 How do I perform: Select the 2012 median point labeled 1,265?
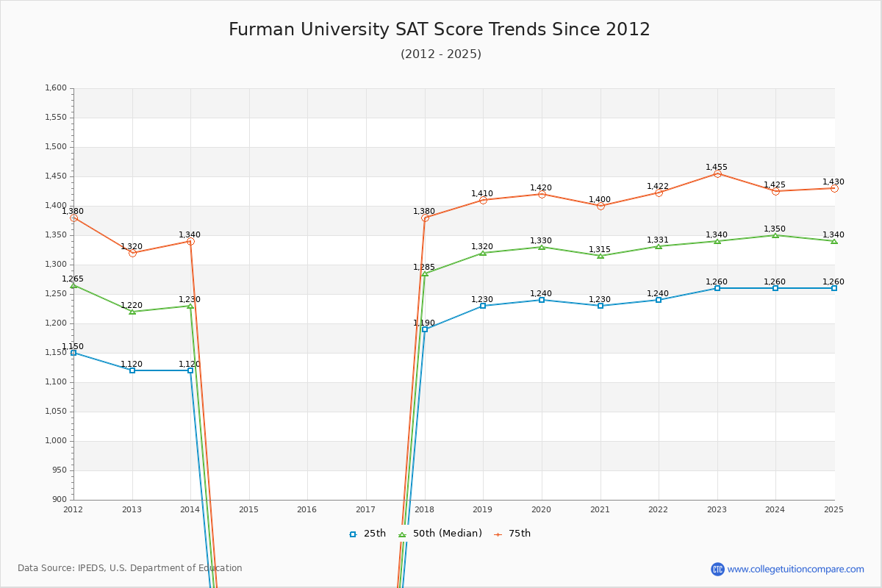click(73, 285)
